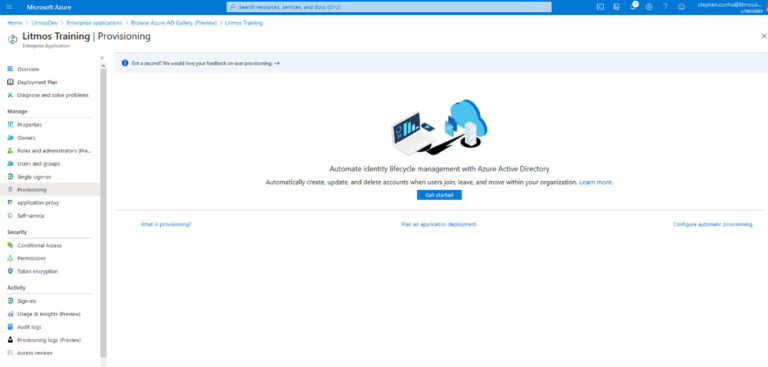The image size is (768, 367).
Task: Click the info icon in the feedback banner
Action: (x=125, y=63)
